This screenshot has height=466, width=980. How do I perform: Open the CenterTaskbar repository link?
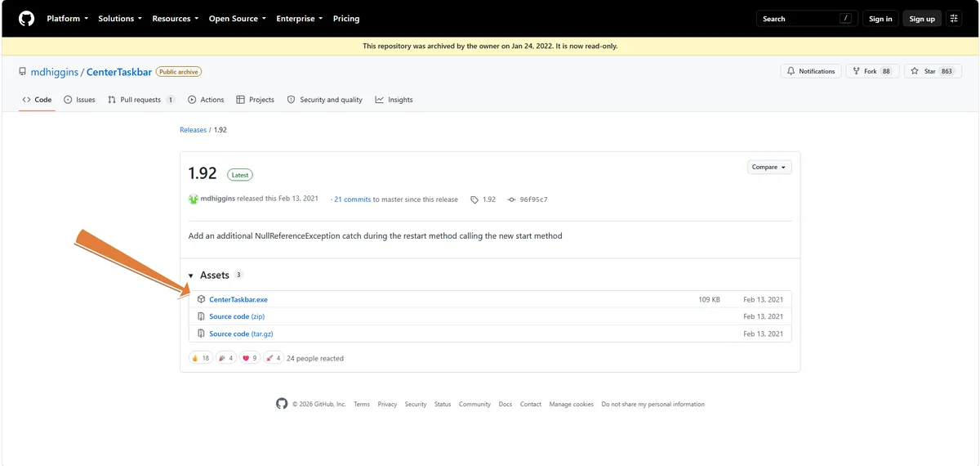point(119,72)
